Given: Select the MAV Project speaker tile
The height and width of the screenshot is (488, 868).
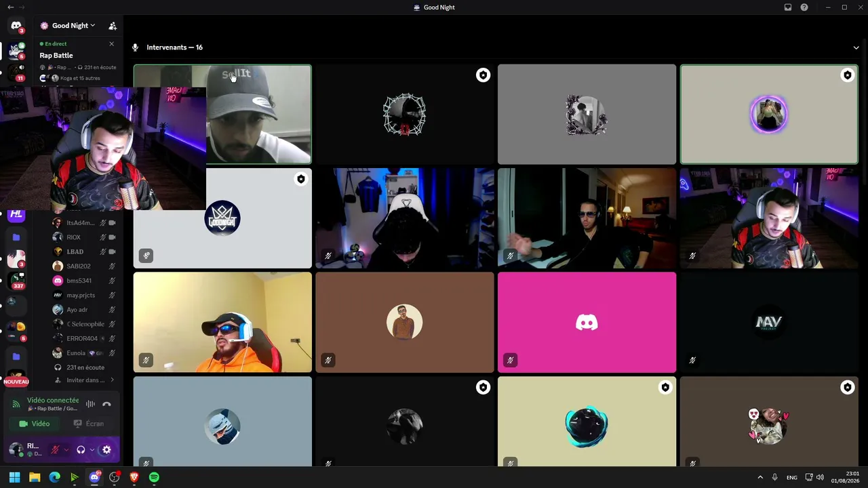Looking at the screenshot, I should [x=769, y=323].
